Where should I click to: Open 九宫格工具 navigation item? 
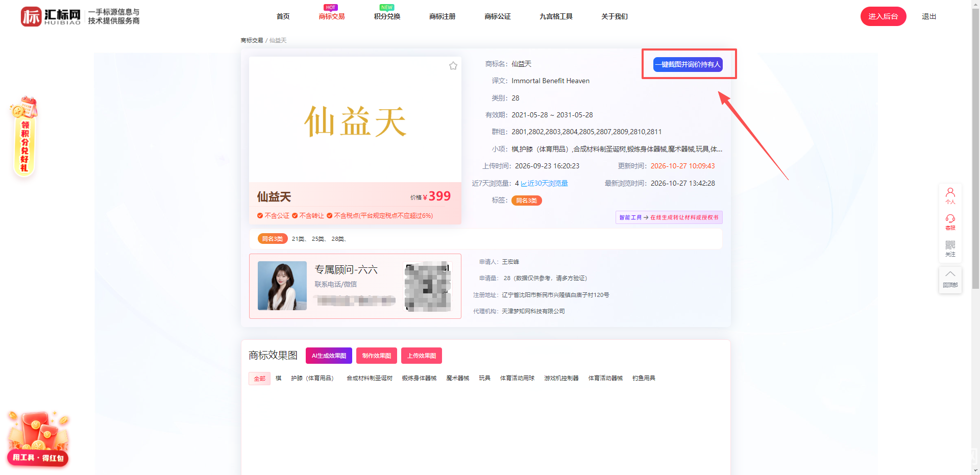pos(556,16)
